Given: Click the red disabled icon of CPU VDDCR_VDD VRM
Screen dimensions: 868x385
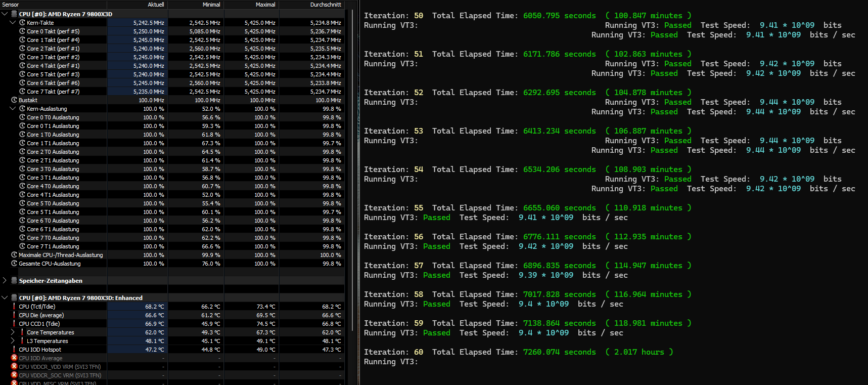Looking at the screenshot, I should click(14, 367).
